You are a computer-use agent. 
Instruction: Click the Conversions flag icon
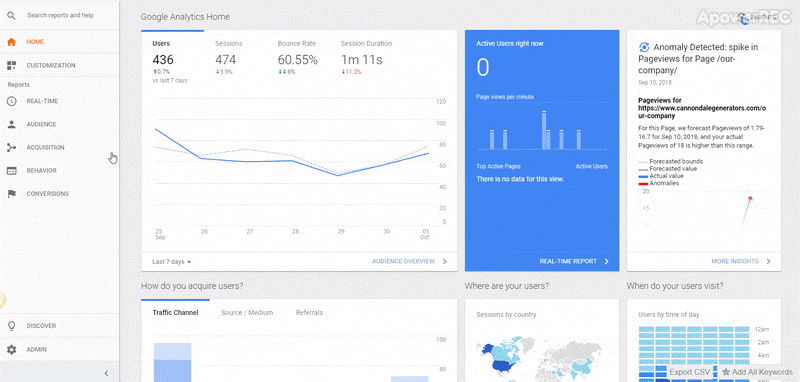[11, 194]
